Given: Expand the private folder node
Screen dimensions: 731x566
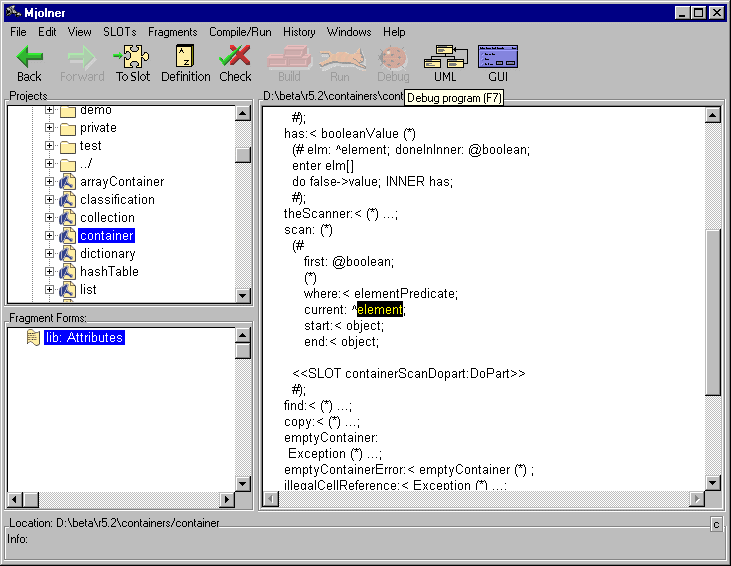Looking at the screenshot, I should 49,128.
